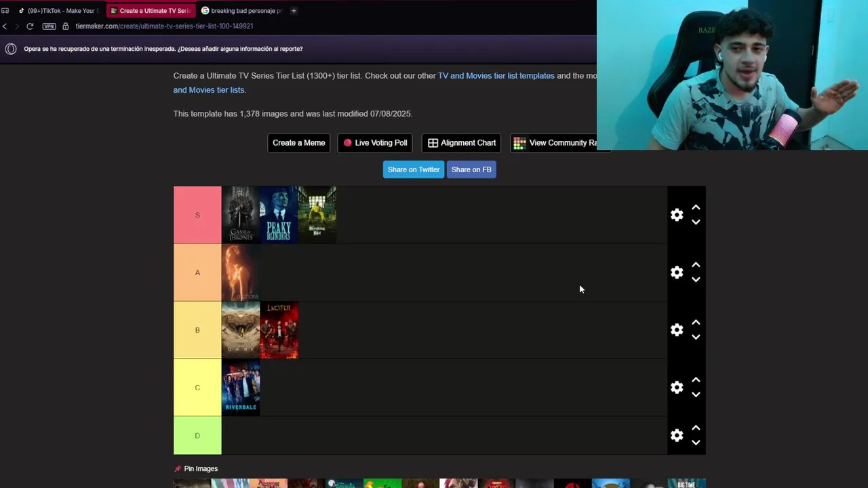The image size is (868, 488).
Task: Move C tier row down arrow
Action: click(696, 395)
